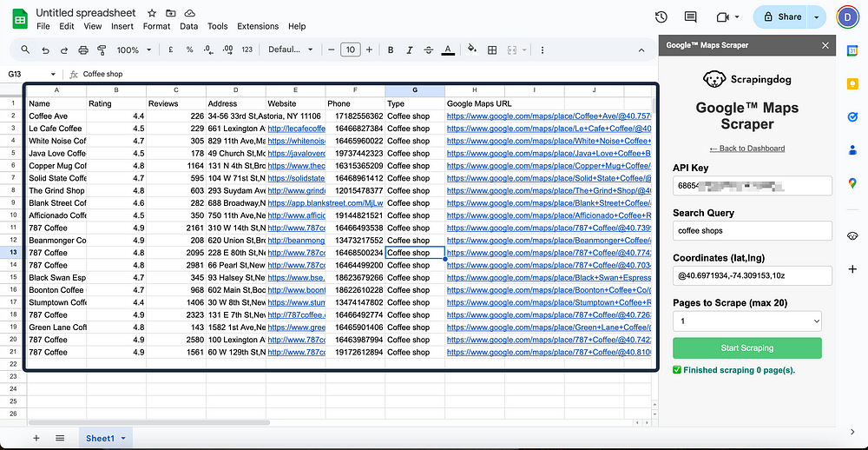This screenshot has width=868, height=450.
Task: Open the Default font dropdown
Action: [x=291, y=50]
